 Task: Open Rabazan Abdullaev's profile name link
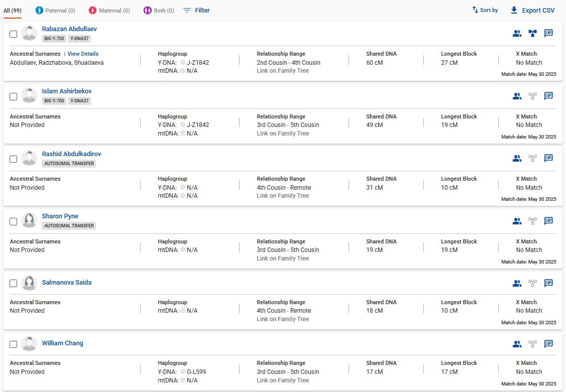pos(69,29)
